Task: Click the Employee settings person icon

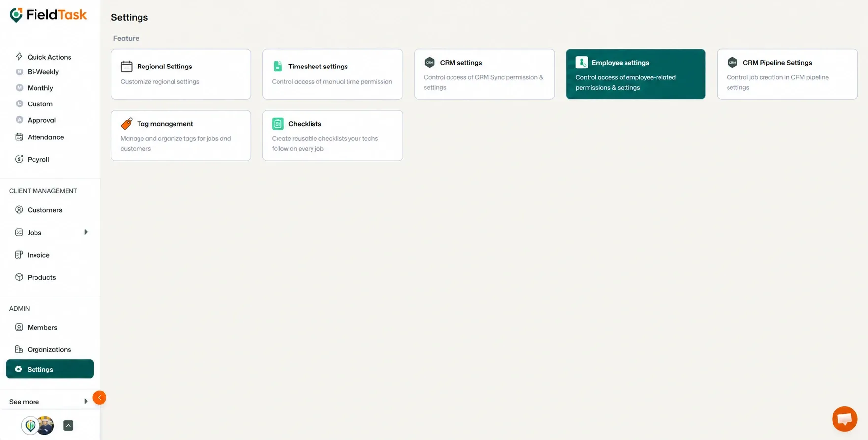Action: tap(582, 63)
